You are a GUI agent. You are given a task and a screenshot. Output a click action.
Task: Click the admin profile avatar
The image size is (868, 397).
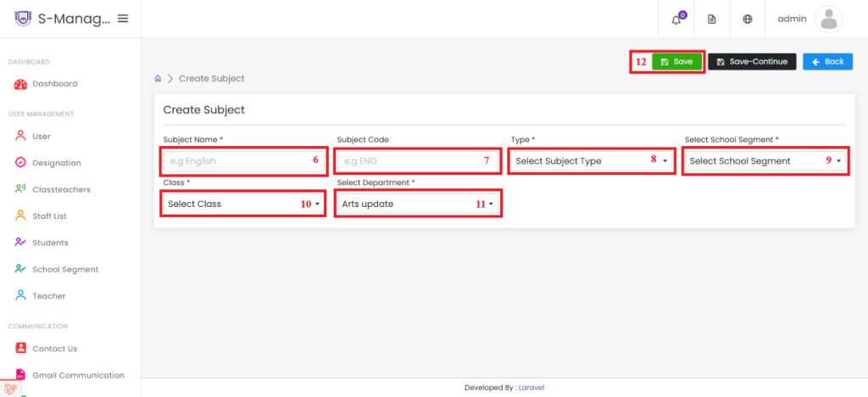click(829, 20)
